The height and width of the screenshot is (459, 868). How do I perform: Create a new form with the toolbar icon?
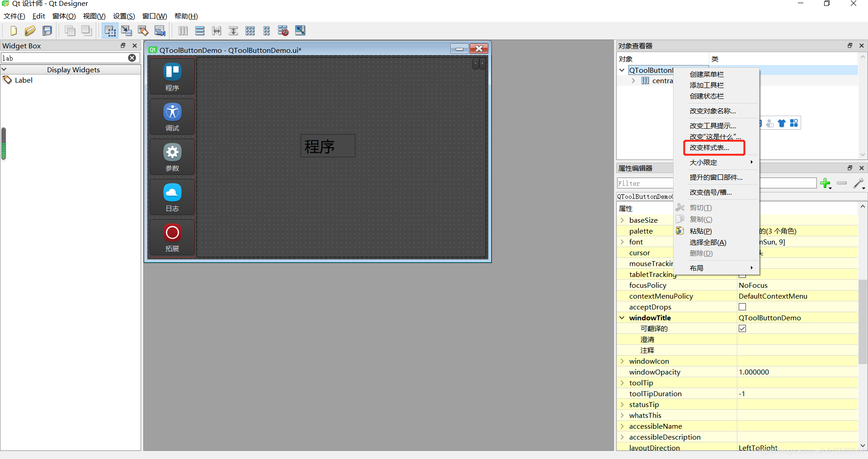[x=14, y=31]
